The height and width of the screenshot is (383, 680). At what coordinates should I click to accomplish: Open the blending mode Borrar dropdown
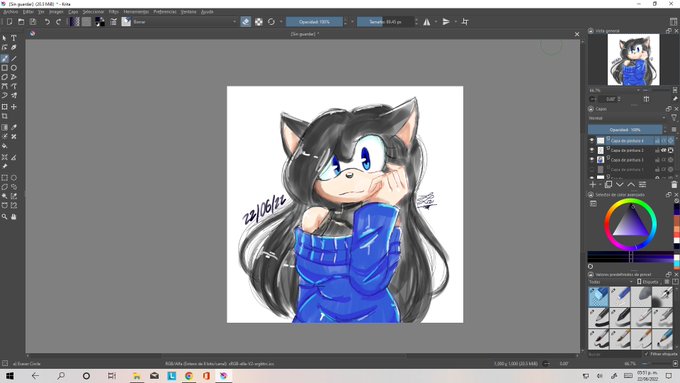coord(185,22)
